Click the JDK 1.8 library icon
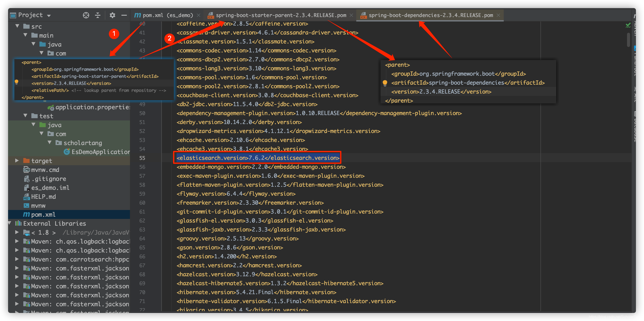The image size is (644, 321). point(26,233)
